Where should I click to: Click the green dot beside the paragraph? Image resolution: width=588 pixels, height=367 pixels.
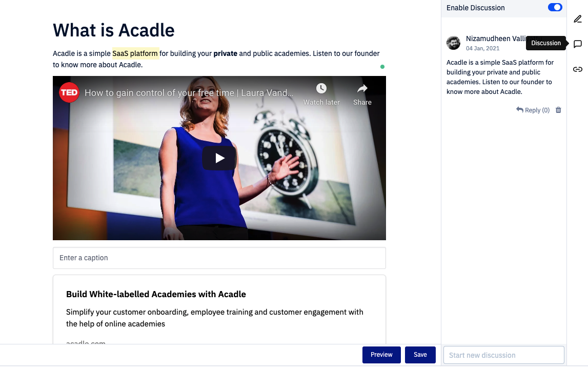point(382,67)
